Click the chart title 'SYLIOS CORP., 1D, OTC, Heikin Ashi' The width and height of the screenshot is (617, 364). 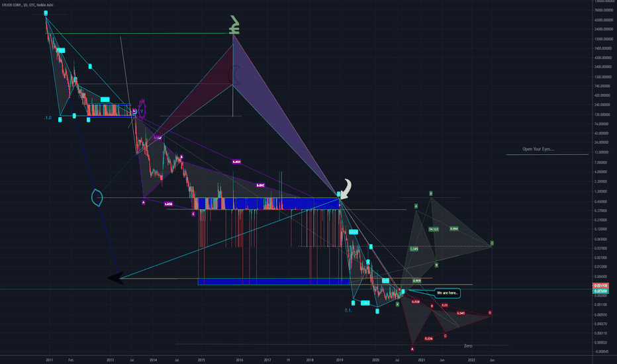(28, 5)
